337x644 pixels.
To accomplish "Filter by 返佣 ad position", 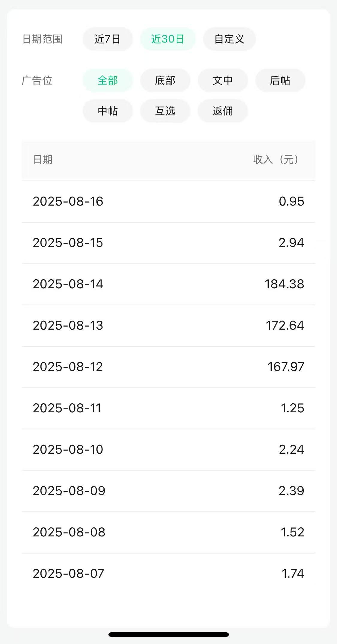I will pyautogui.click(x=223, y=111).
